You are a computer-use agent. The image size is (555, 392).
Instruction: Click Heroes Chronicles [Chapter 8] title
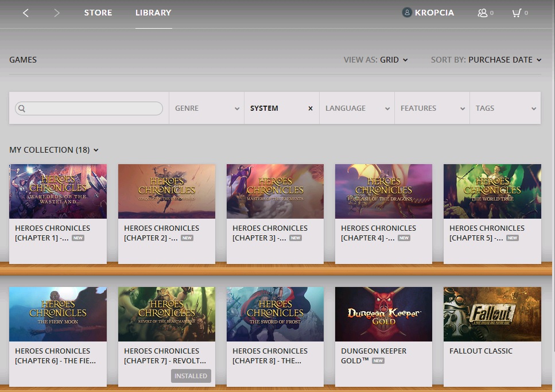[270, 356]
